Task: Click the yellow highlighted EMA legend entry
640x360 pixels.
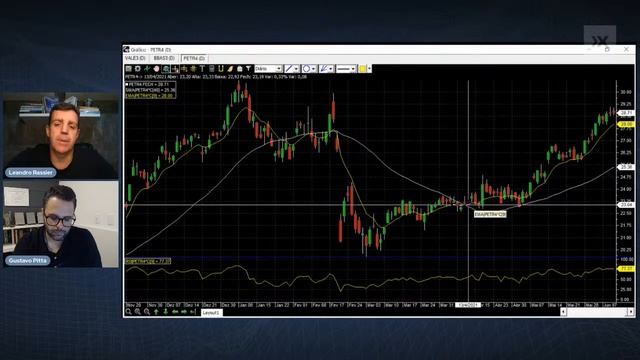Action: coord(149,96)
